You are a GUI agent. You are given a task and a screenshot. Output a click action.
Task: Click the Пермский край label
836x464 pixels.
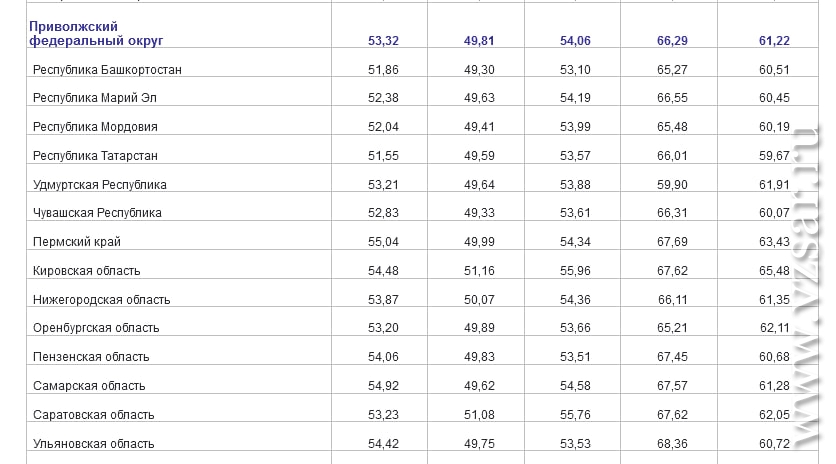click(x=77, y=242)
